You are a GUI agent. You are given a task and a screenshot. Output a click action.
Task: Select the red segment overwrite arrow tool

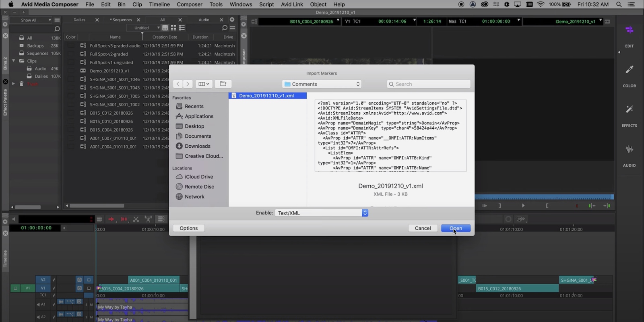pyautogui.click(x=111, y=219)
